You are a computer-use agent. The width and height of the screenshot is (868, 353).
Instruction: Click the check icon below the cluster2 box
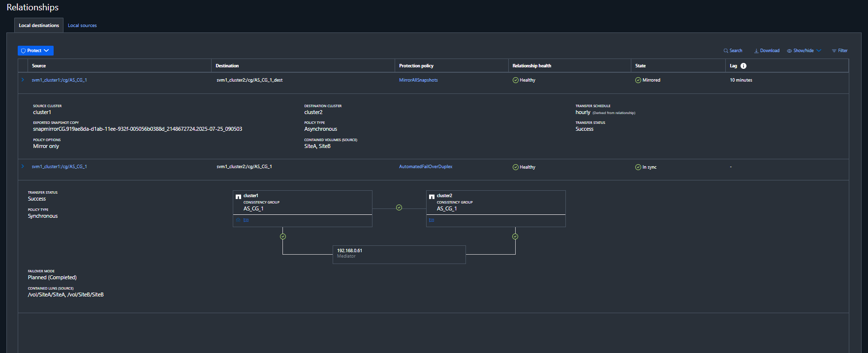click(x=515, y=236)
